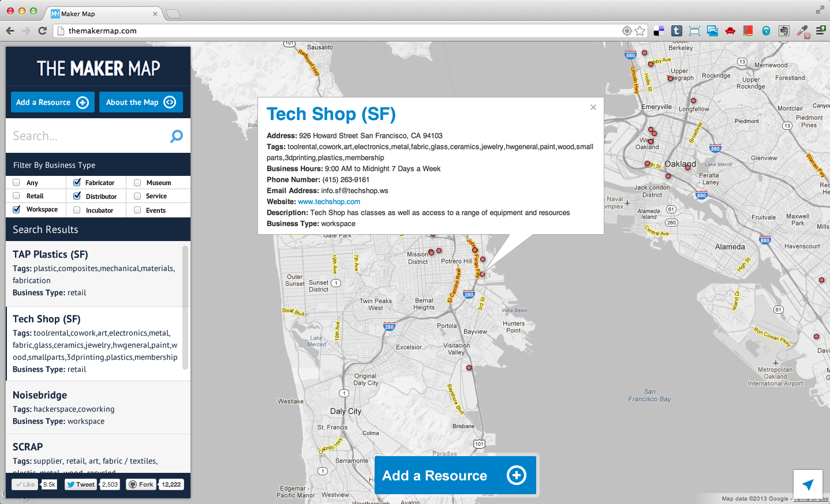Image resolution: width=830 pixels, height=504 pixels.
Task: Click the map marker near Visitacion Valley
Action: [x=469, y=367]
